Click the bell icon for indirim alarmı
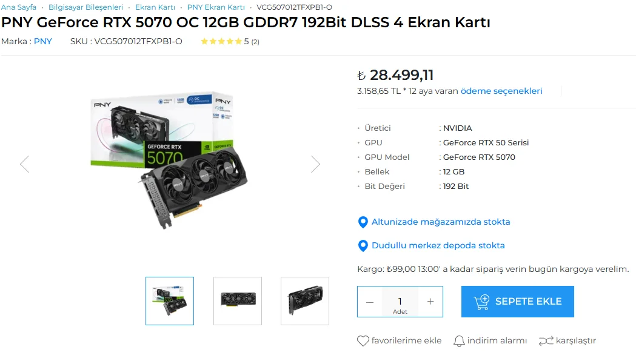The height and width of the screenshot is (364, 636). coord(459,341)
